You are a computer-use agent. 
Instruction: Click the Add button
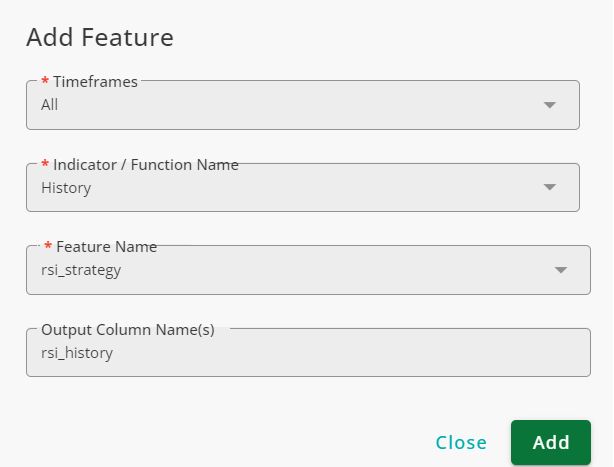pos(551,442)
